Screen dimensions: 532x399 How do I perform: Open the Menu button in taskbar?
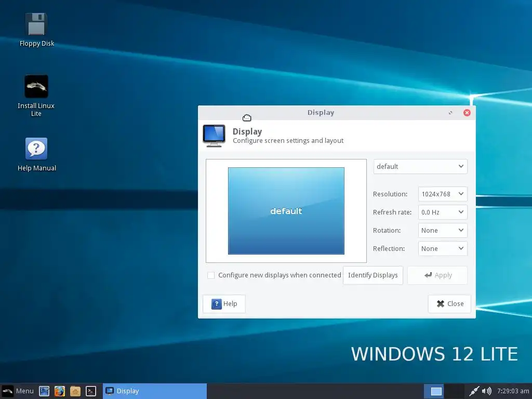(18, 391)
